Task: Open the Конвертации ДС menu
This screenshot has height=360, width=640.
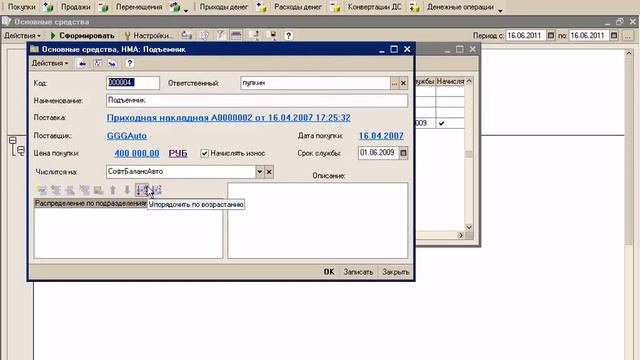Action: click(x=374, y=7)
